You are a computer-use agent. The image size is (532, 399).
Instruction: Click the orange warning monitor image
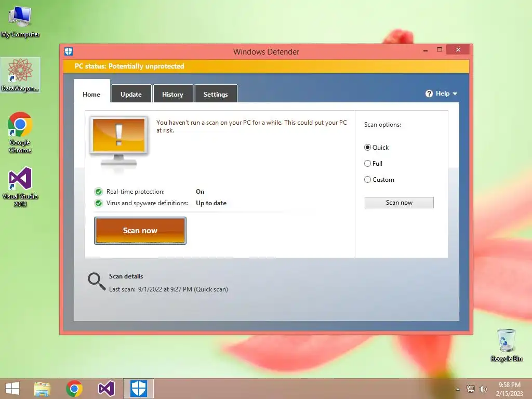(119, 143)
